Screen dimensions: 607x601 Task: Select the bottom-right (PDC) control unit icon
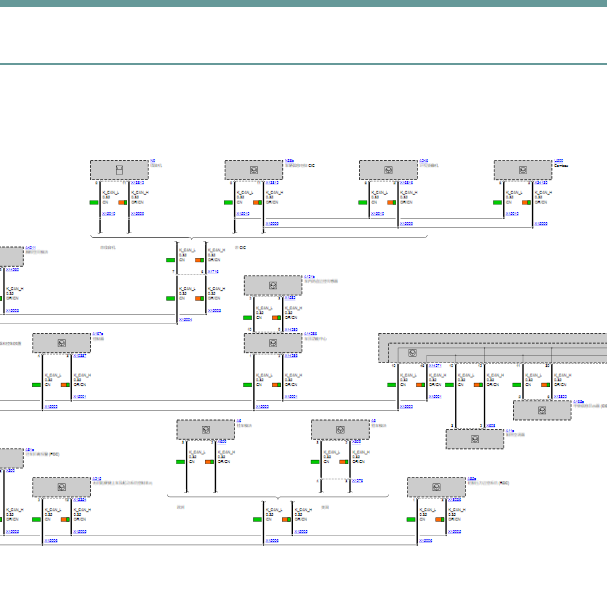[x=436, y=487]
